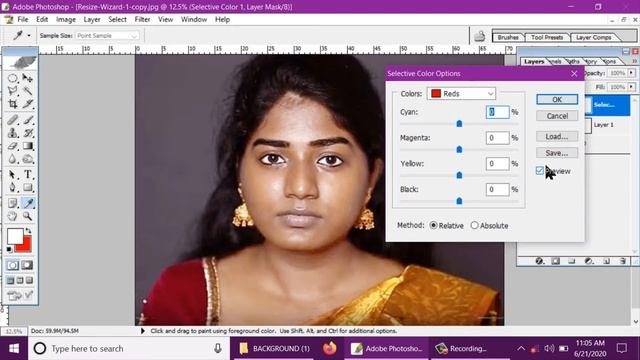Select the Slice tool
This screenshot has width=640, height=360.
[28, 104]
